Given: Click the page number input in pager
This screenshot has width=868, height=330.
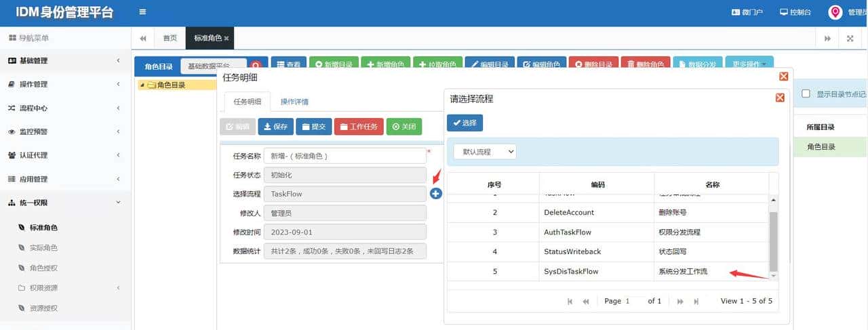Looking at the screenshot, I should pyautogui.click(x=634, y=301).
